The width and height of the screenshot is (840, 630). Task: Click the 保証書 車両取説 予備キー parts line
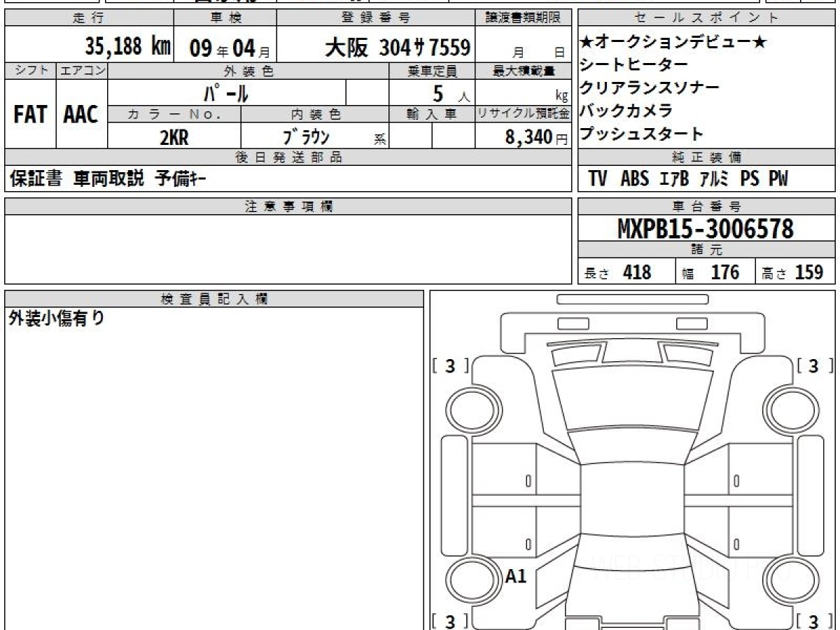click(x=108, y=179)
